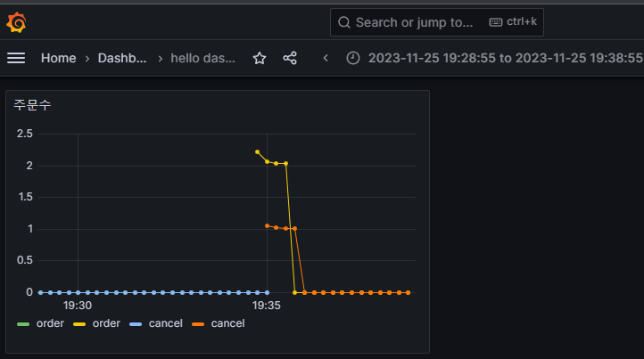This screenshot has height=359, width=644.
Task: Click yellow order legend color swatch
Action: point(79,324)
